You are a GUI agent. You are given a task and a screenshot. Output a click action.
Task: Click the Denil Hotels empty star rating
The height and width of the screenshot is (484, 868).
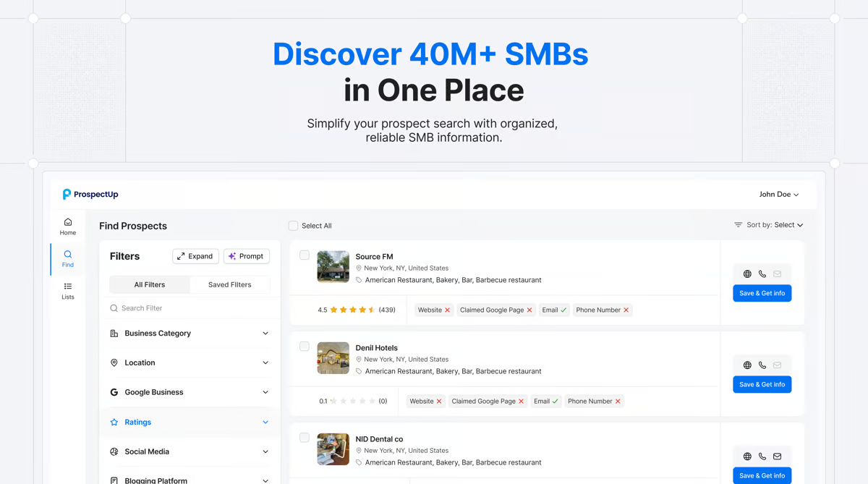click(x=353, y=402)
